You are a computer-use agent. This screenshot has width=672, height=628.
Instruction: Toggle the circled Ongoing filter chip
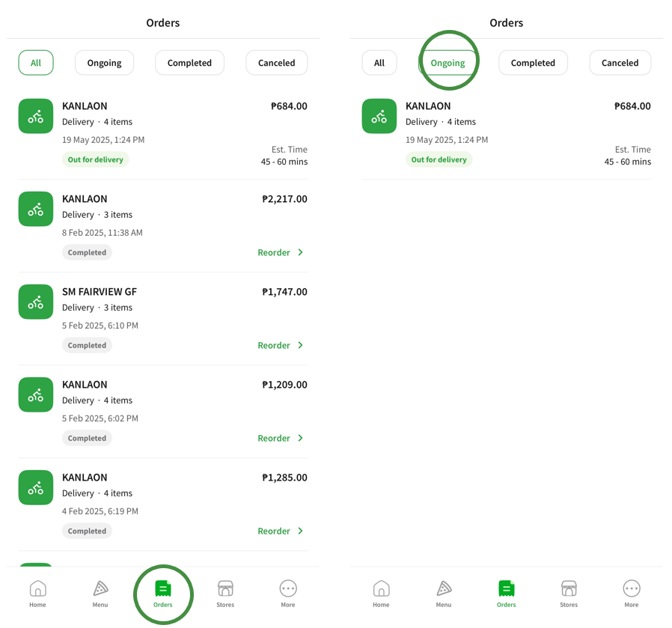(x=448, y=63)
